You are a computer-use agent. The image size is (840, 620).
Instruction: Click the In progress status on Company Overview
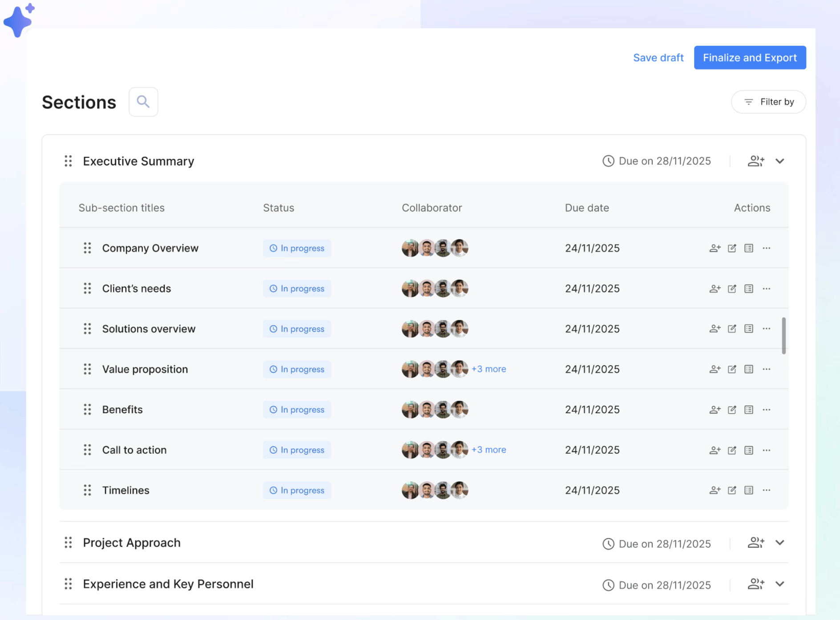tap(297, 248)
